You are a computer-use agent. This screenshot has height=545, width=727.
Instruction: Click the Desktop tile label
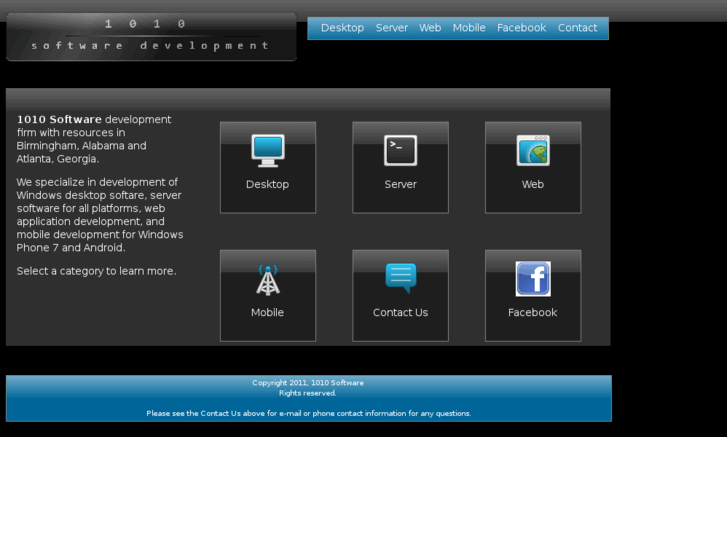pyautogui.click(x=268, y=184)
